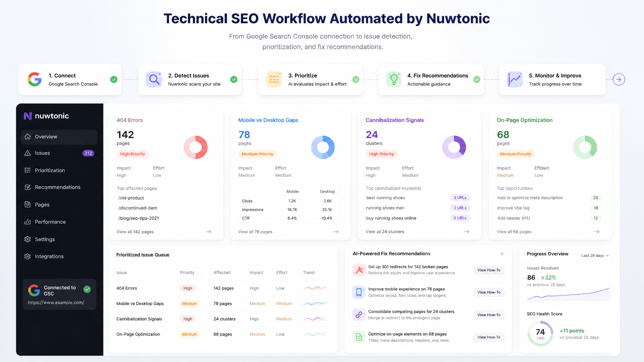Click 2 URLs badge for running shoes men
This screenshot has height=362, width=644.
(x=460, y=208)
